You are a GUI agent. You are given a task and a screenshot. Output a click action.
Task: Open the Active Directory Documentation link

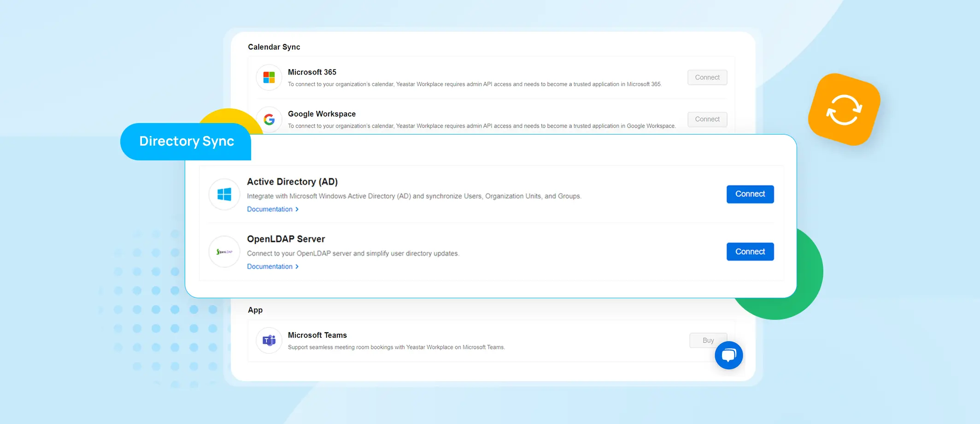point(270,209)
